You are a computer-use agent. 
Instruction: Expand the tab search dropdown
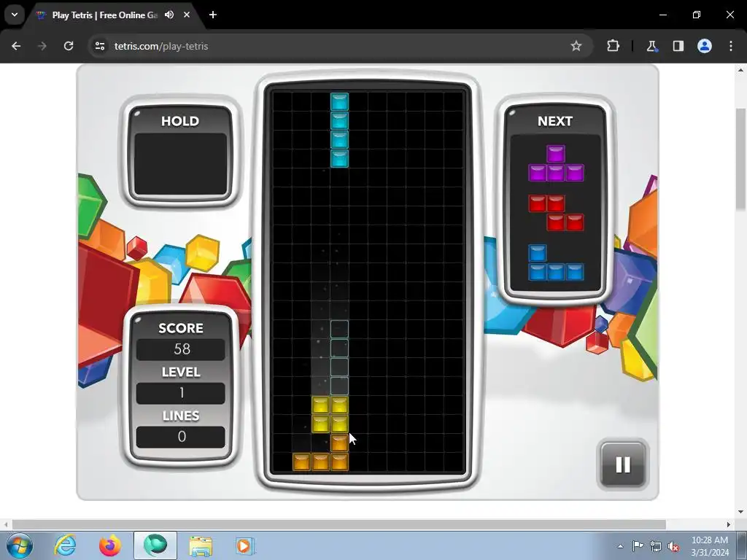pyautogui.click(x=15, y=15)
